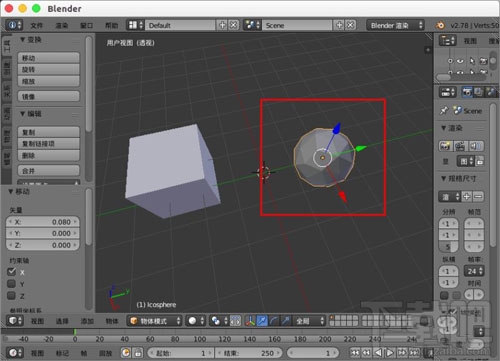Click the end frame 250 field

point(248,353)
